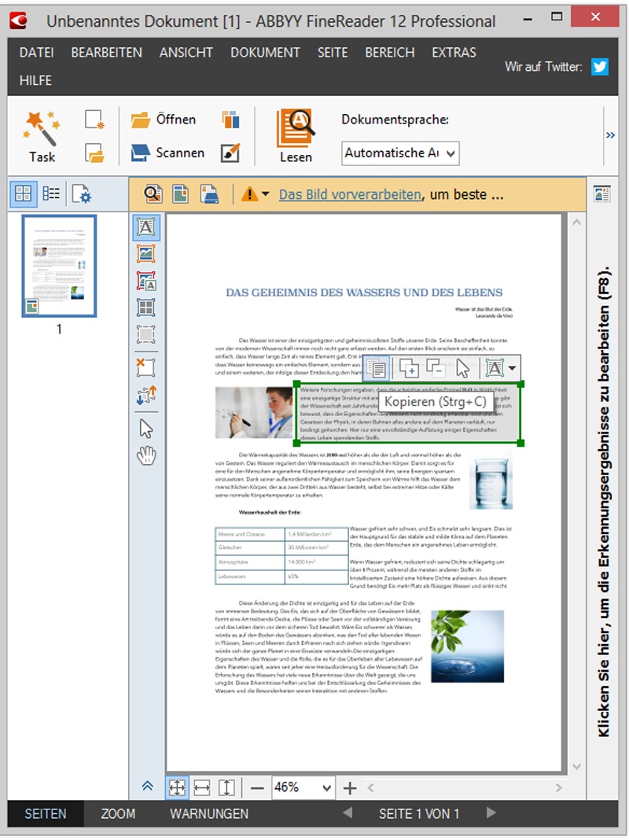Select the picture area drawing tool
The height and width of the screenshot is (840, 629).
[146, 254]
